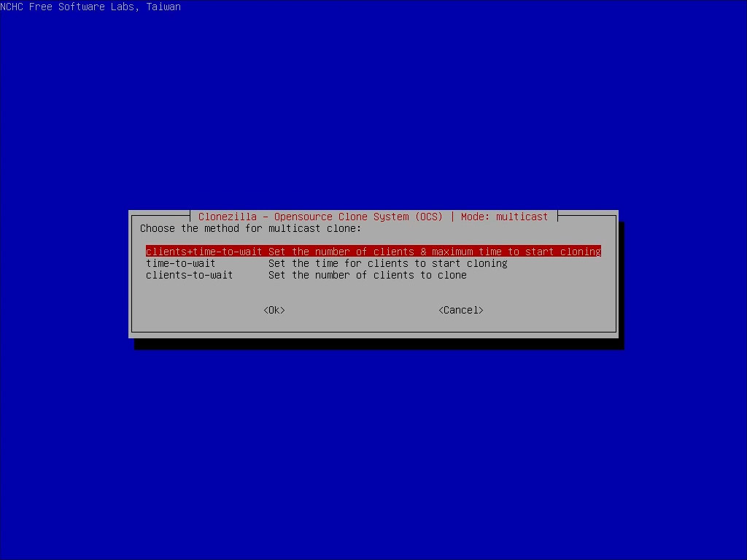This screenshot has height=560, width=747.
Task: Choose the clients-to-wait menu entry
Action: pos(189,275)
